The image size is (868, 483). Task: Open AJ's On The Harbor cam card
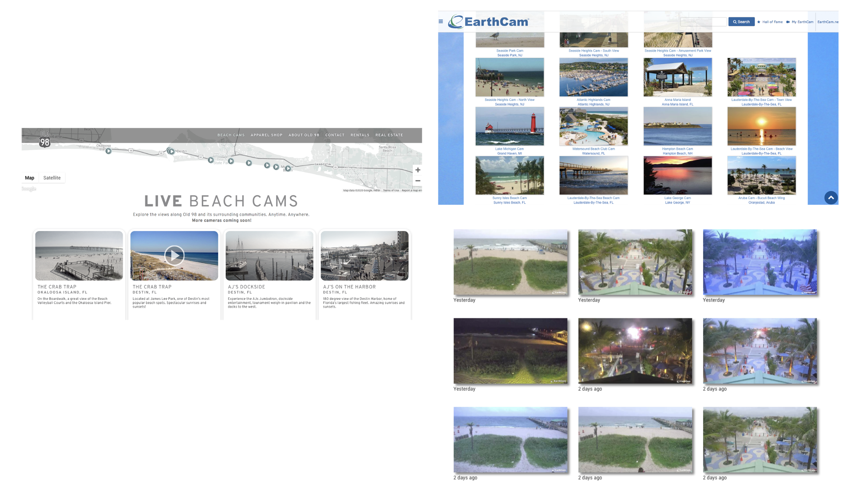click(364, 256)
